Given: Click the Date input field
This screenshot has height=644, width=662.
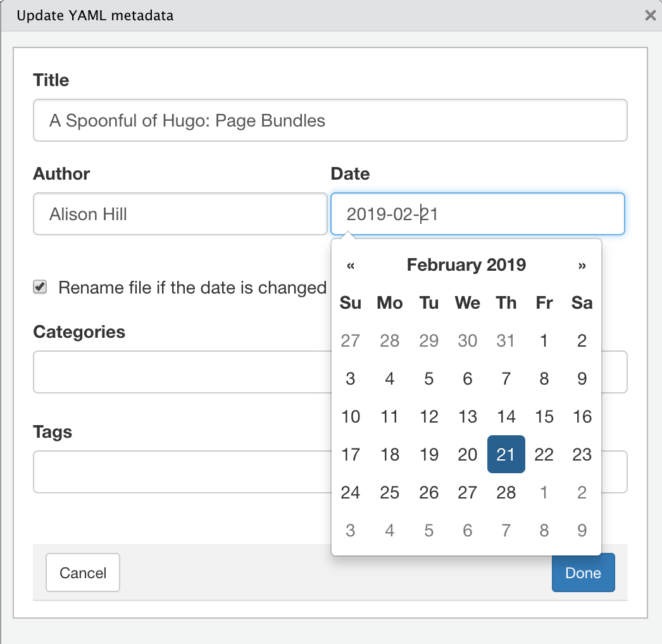Looking at the screenshot, I should [x=477, y=214].
